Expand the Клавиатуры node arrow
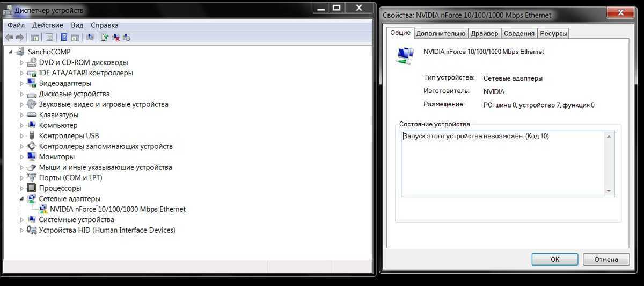This screenshot has width=644, height=286. (22, 115)
